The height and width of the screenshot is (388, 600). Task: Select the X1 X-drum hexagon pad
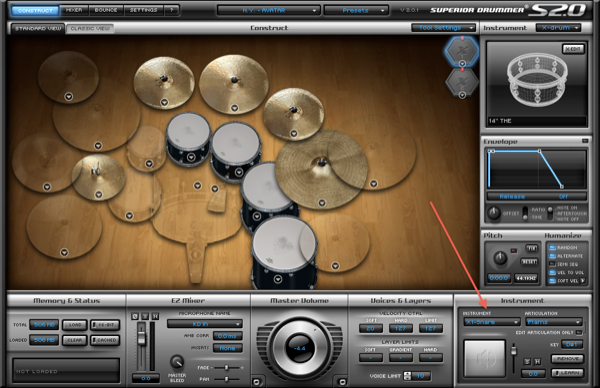click(x=462, y=51)
